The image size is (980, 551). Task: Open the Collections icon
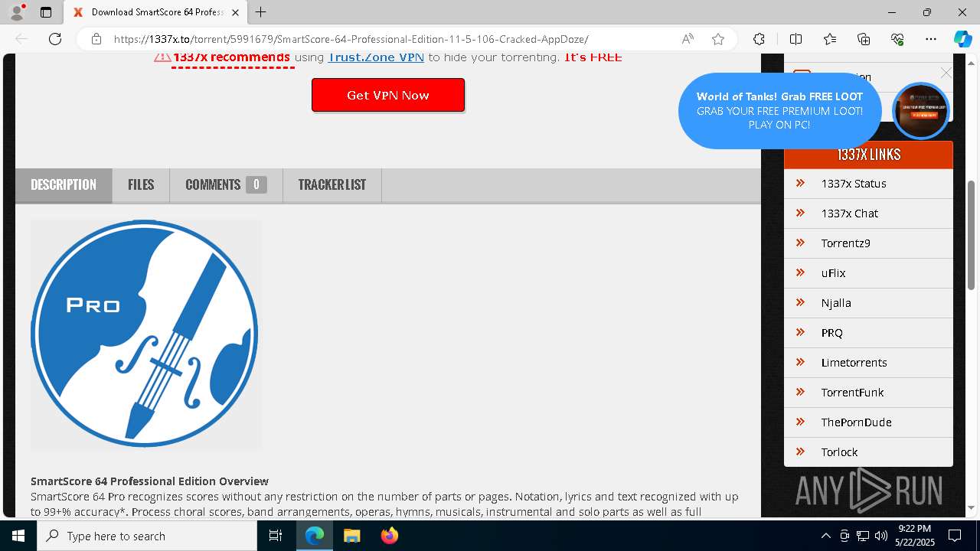coord(864,39)
